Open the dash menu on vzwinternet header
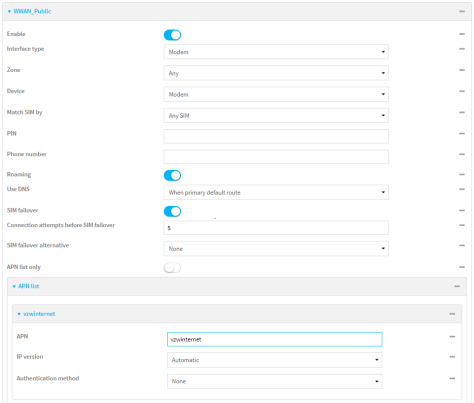 452,314
